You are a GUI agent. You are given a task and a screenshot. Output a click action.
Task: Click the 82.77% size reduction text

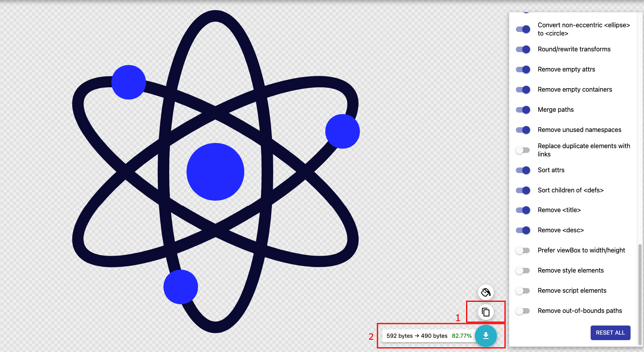(462, 336)
